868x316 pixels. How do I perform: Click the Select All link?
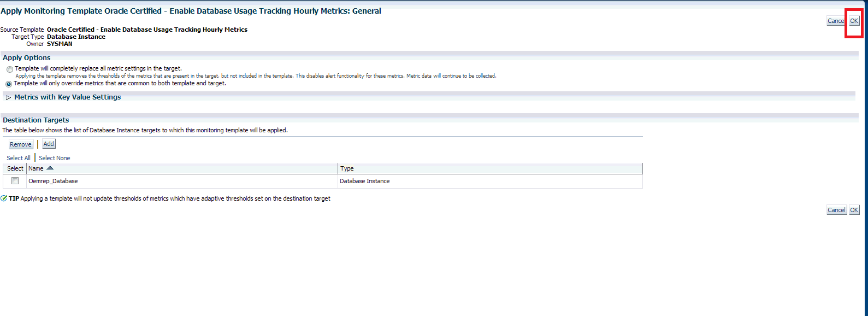19,158
